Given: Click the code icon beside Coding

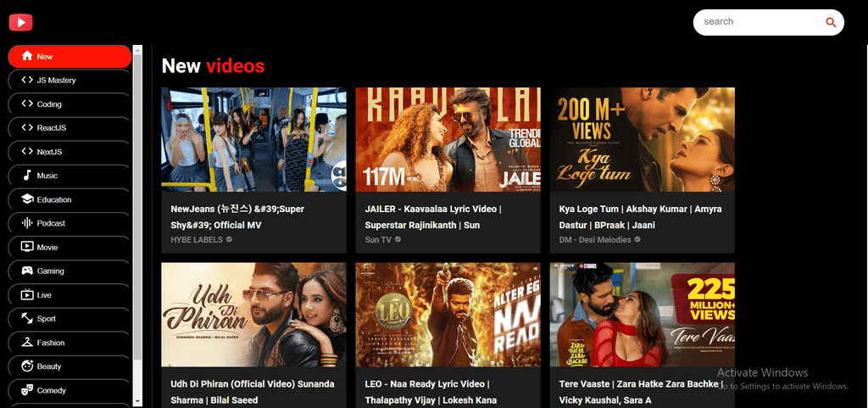Looking at the screenshot, I should (x=26, y=103).
